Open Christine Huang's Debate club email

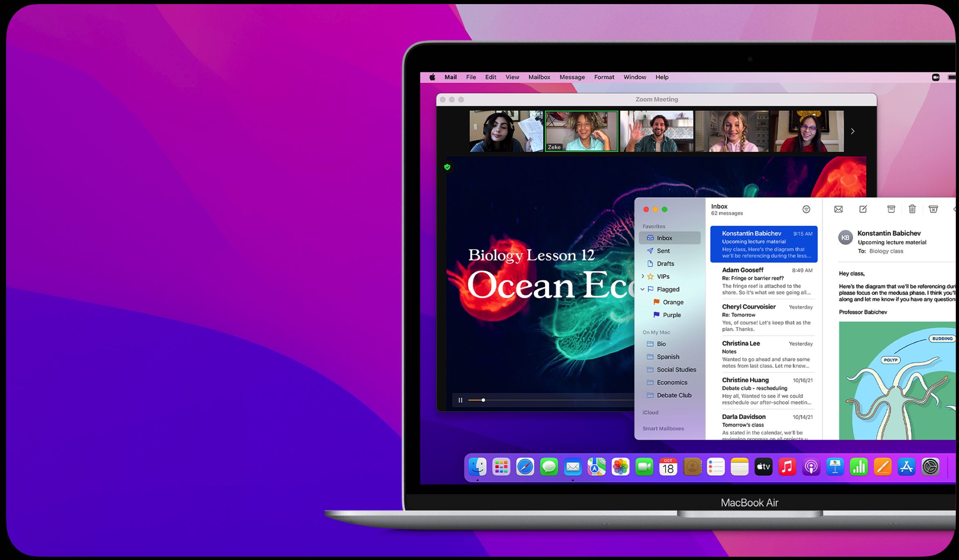pos(764,391)
